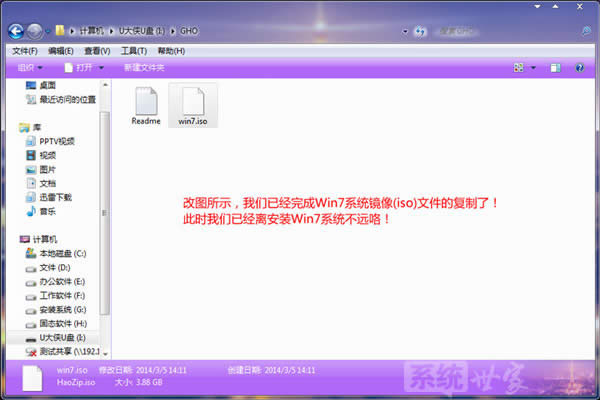Image resolution: width=600 pixels, height=400 pixels.
Task: Click the folder icon in the address bar
Action: [x=60, y=31]
